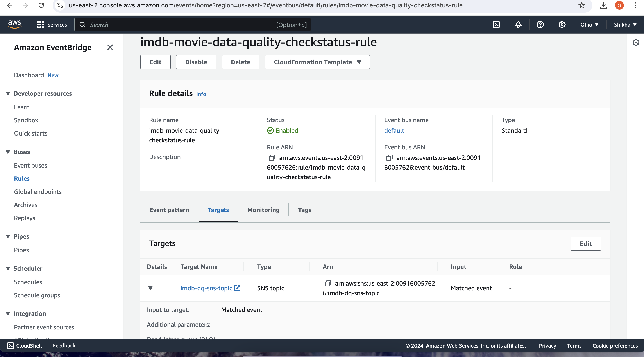The image size is (644, 357).
Task: Open Schedules in the sidebar
Action: pyautogui.click(x=28, y=282)
